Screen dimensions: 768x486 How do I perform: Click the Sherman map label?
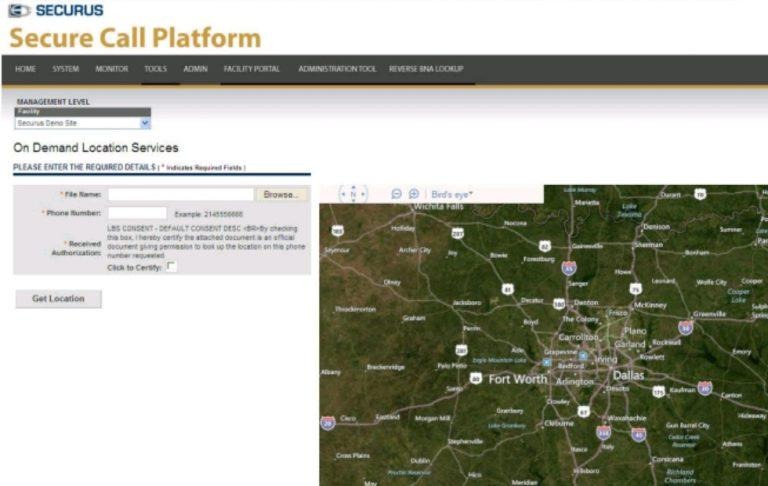648,244
